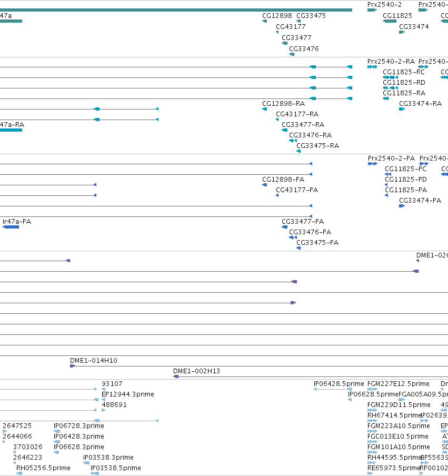448x476 pixels.
Task: Click transcript CG11825-RD label
Action: [404, 83]
